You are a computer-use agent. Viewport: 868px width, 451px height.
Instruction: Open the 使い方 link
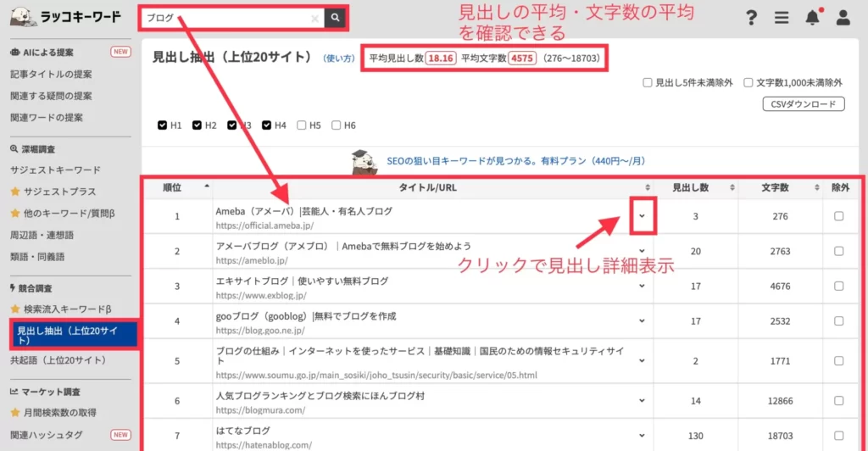tap(339, 58)
